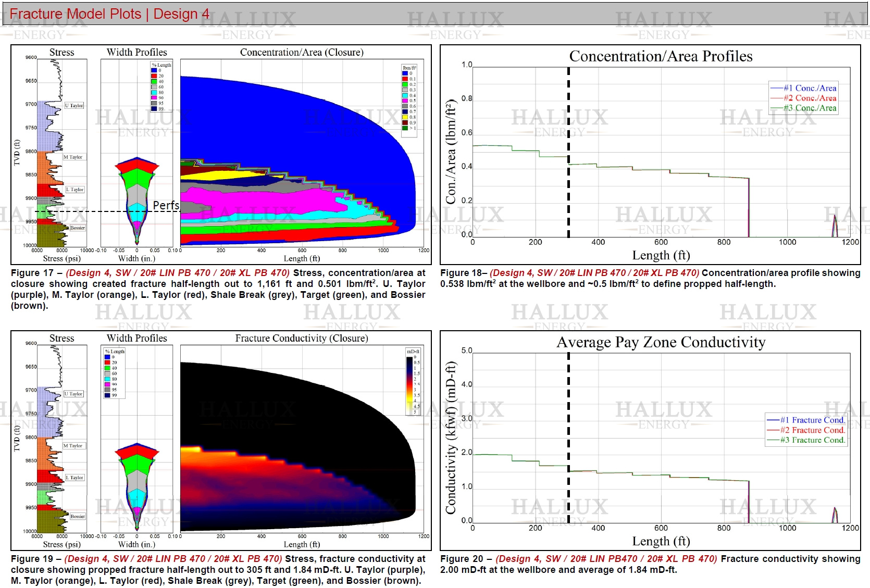Viewport: 870px width, 588px height.
Task: Click the 'Perfs' label on the width profile
Action: pos(166,206)
